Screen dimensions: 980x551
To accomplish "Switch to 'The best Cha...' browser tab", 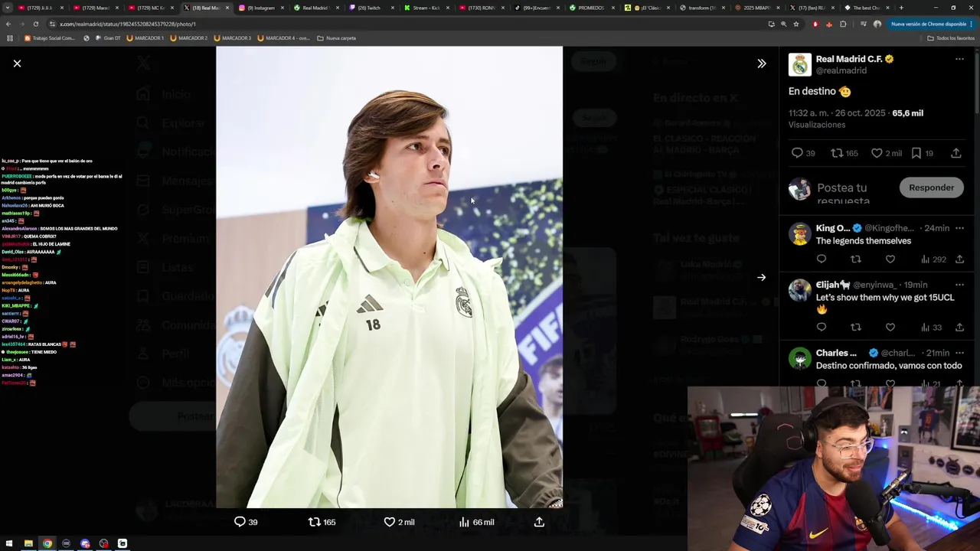I will click(x=865, y=8).
